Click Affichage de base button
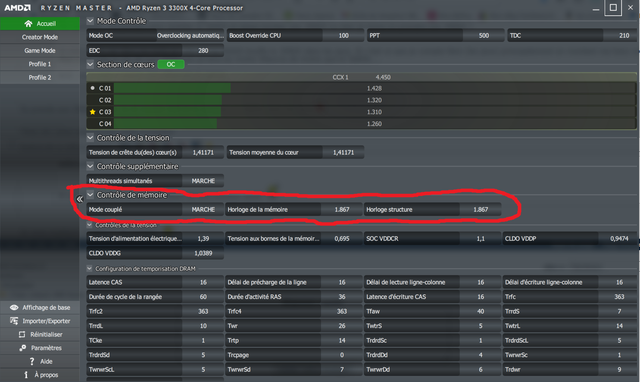This screenshot has width=640, height=382. [x=40, y=307]
